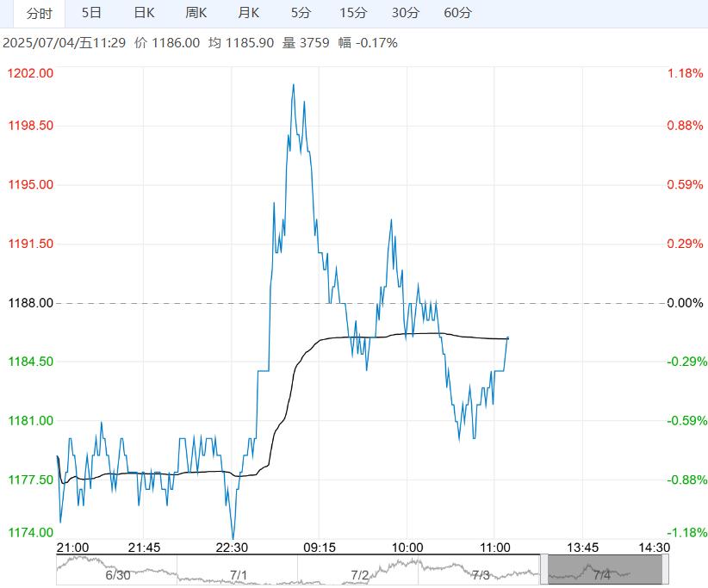Switch to the 分时 tab
The width and height of the screenshot is (708, 588).
click(39, 13)
